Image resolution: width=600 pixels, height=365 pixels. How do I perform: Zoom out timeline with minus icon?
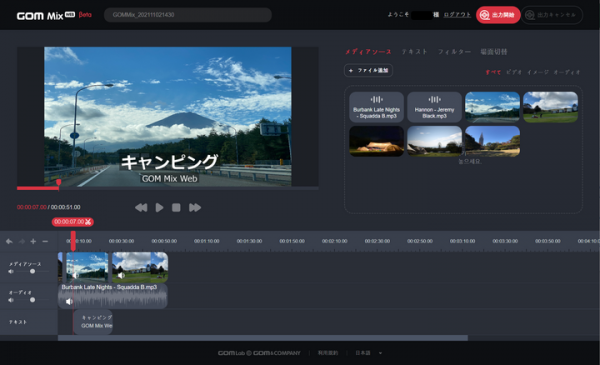tap(45, 241)
